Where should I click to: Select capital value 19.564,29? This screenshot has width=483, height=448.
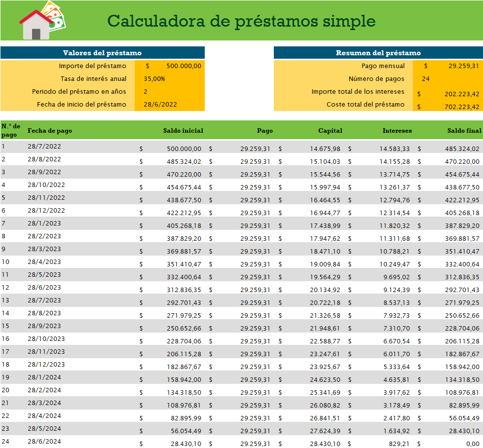tap(325, 277)
